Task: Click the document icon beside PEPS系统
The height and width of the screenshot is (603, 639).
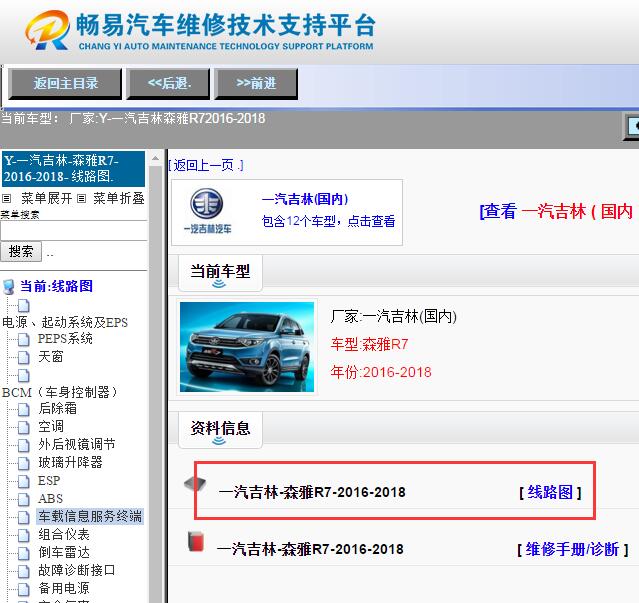Action: click(24, 339)
